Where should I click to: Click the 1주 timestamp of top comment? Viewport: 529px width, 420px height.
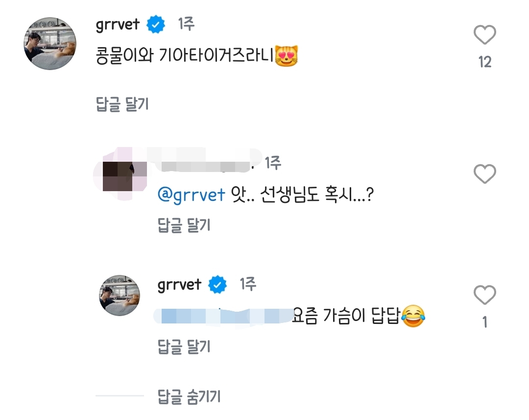coord(186,24)
